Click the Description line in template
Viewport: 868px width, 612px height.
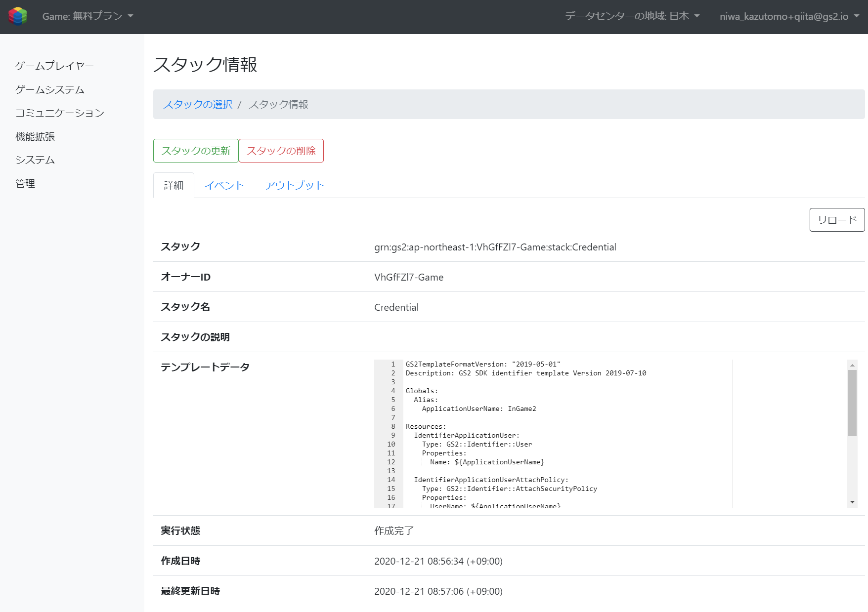click(526, 373)
